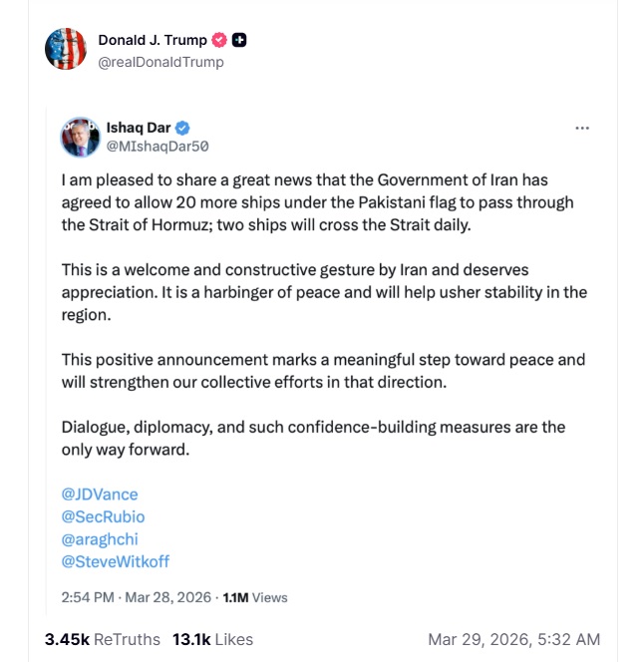644x662 pixels.
Task: Click Donald J. Trump's profile avatar
Action: click(66, 50)
